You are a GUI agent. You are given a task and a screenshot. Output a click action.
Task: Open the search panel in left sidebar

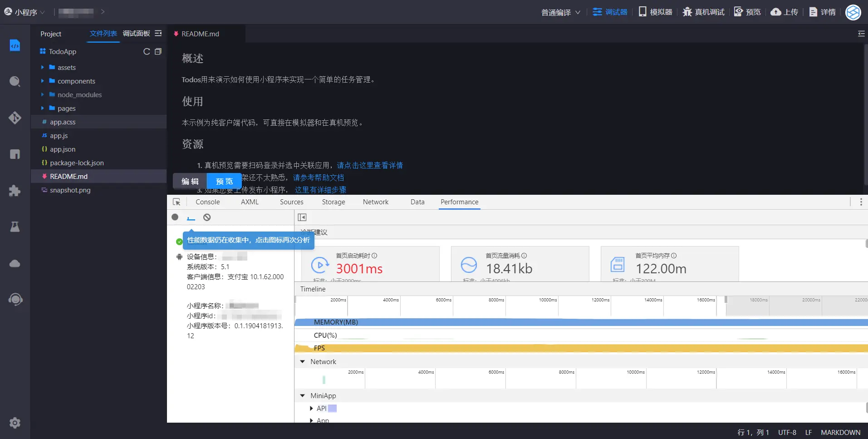click(15, 81)
